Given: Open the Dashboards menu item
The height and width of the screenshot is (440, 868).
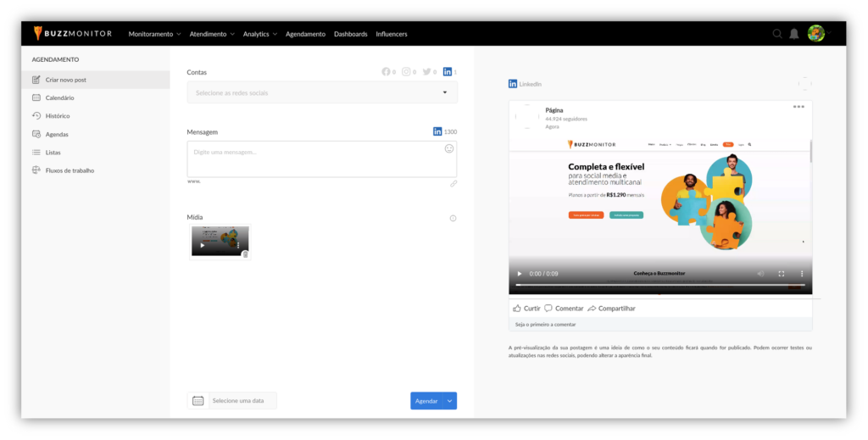Looking at the screenshot, I should [350, 34].
